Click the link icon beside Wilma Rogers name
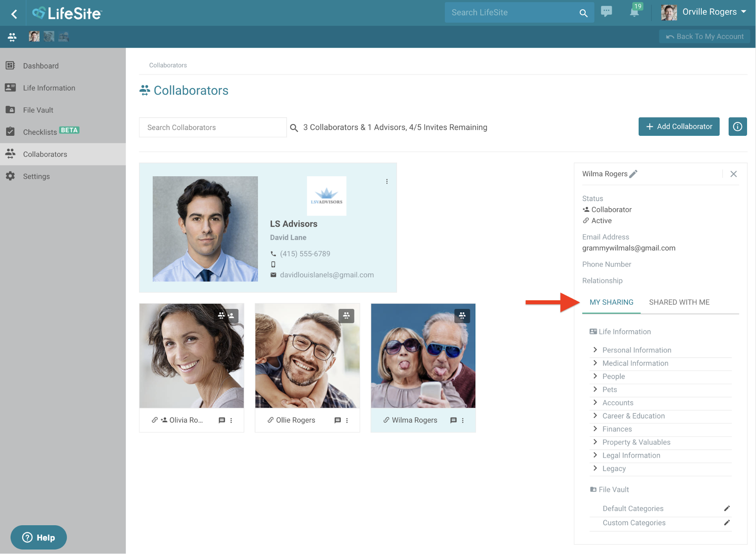Image resolution: width=756 pixels, height=554 pixels. [386, 420]
